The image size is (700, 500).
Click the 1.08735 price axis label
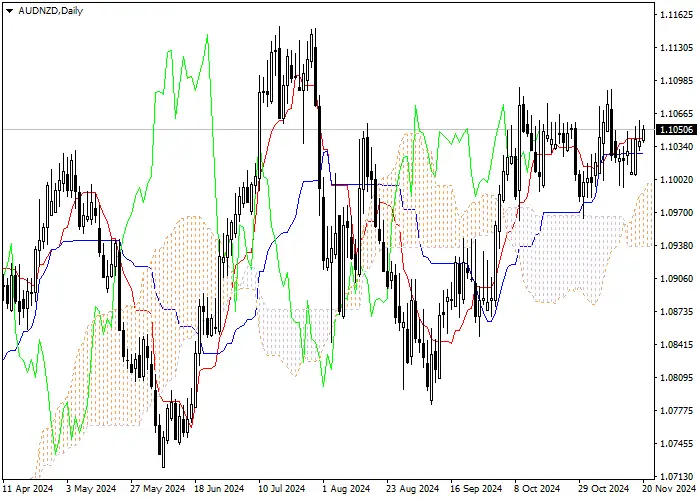coord(676,312)
